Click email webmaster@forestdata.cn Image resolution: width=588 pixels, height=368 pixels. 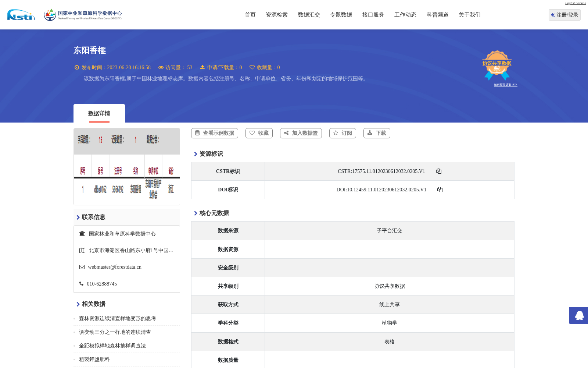115,267
